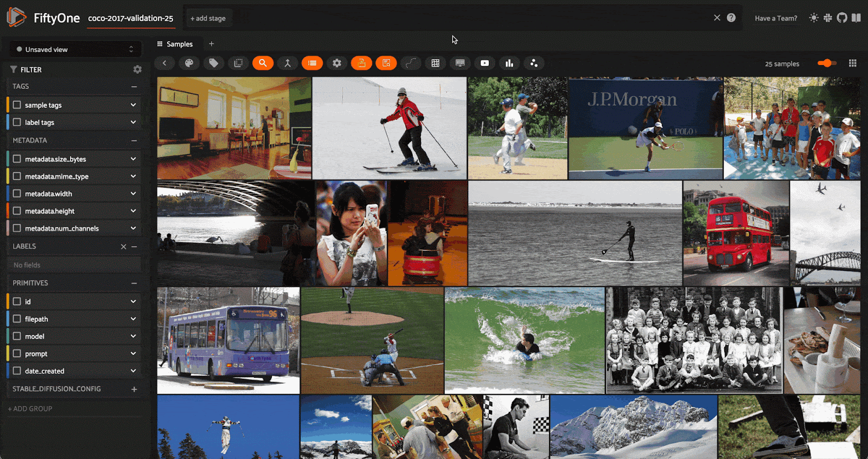This screenshot has width=868, height=459.
Task: Expand the metadata.height filter chevron
Action: coord(133,211)
